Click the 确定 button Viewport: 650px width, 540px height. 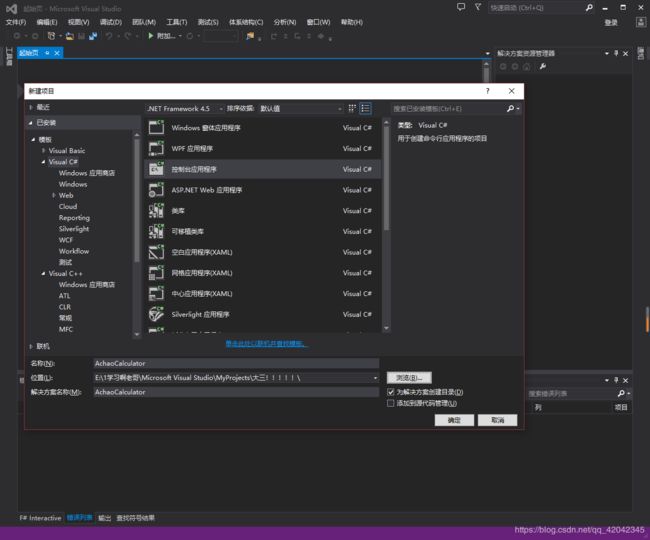pos(454,420)
